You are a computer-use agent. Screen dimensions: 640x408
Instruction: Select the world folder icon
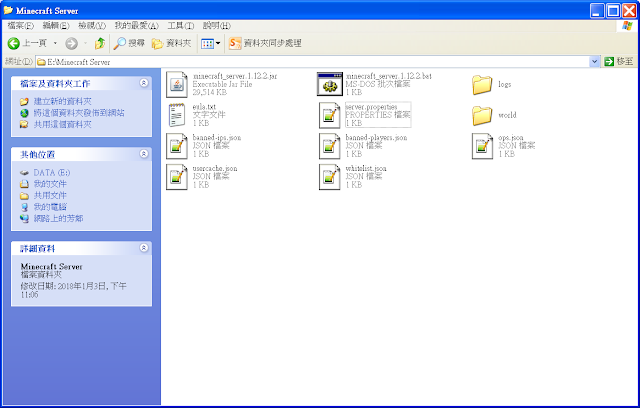click(x=482, y=115)
